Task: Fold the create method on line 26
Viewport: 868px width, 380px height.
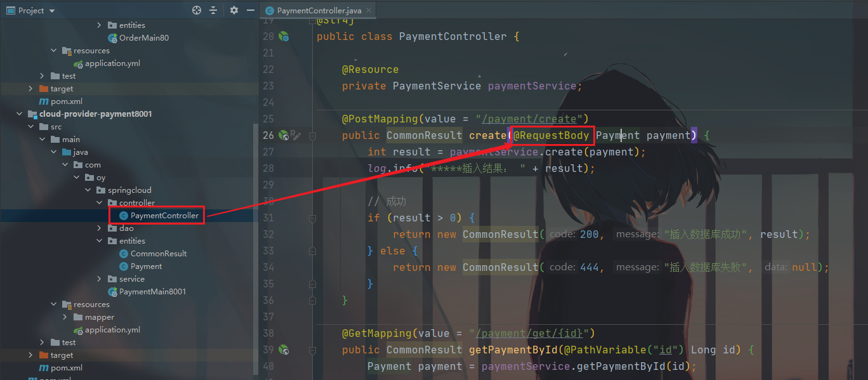Action: point(312,135)
